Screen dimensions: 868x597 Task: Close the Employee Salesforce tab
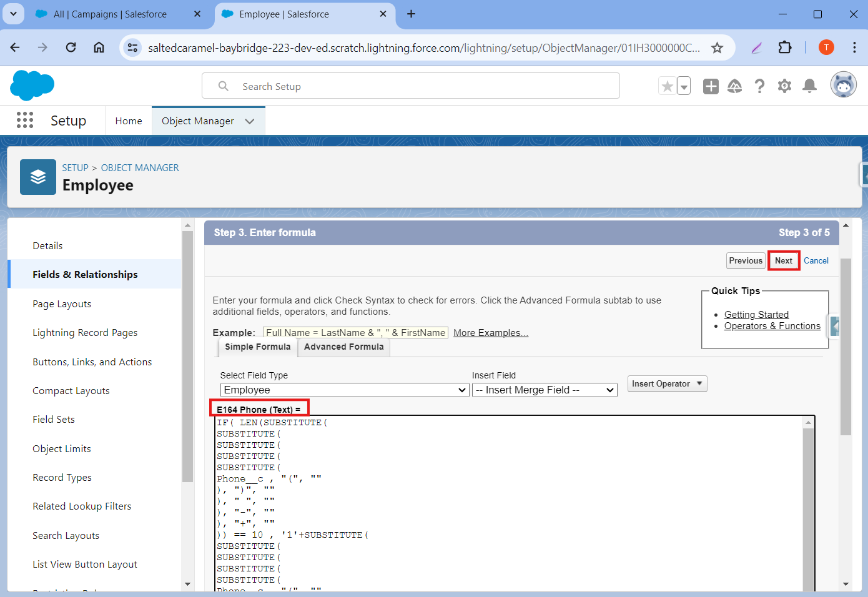(383, 14)
